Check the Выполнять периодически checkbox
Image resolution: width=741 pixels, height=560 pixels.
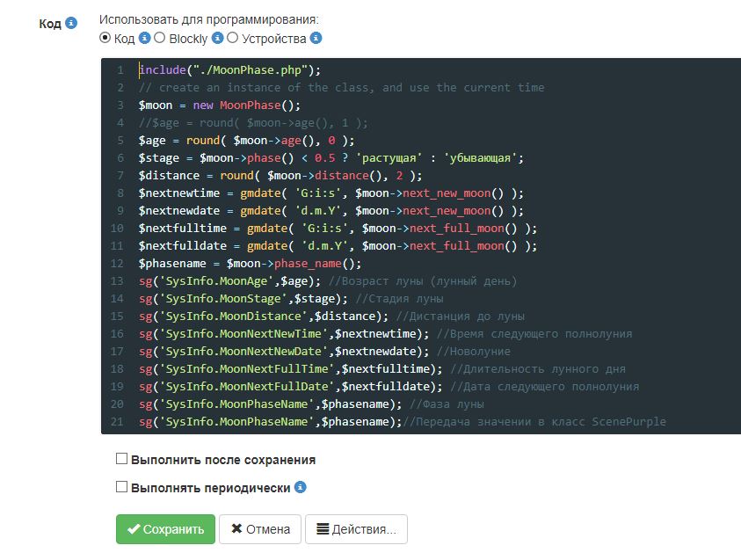click(x=120, y=486)
